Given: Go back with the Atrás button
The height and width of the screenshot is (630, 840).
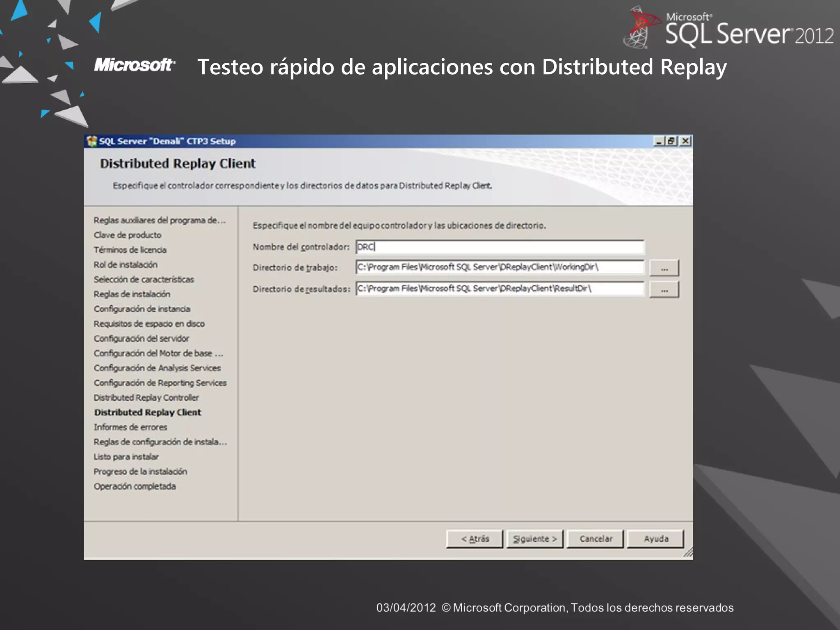Looking at the screenshot, I should [x=475, y=539].
